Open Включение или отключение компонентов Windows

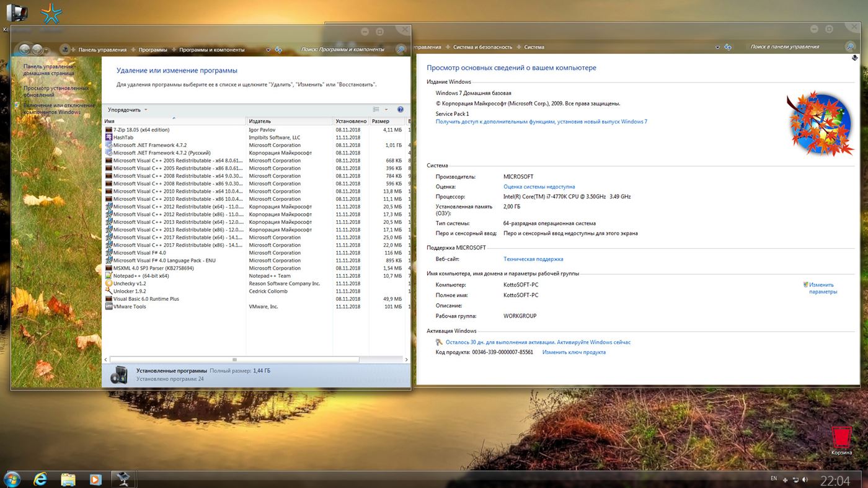pyautogui.click(x=60, y=109)
